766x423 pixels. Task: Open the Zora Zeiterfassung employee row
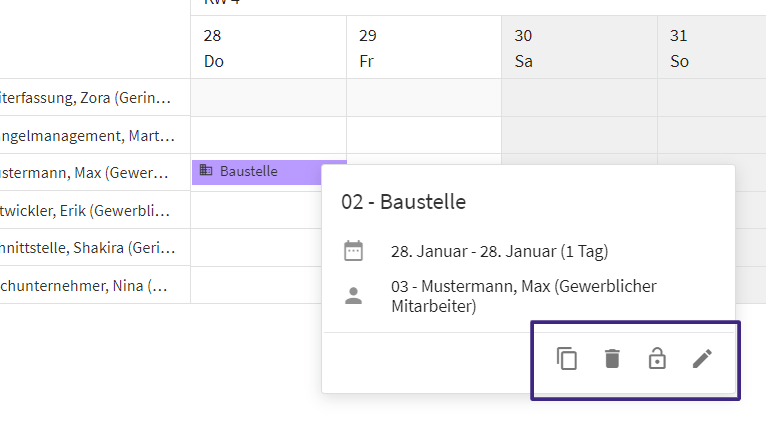86,98
